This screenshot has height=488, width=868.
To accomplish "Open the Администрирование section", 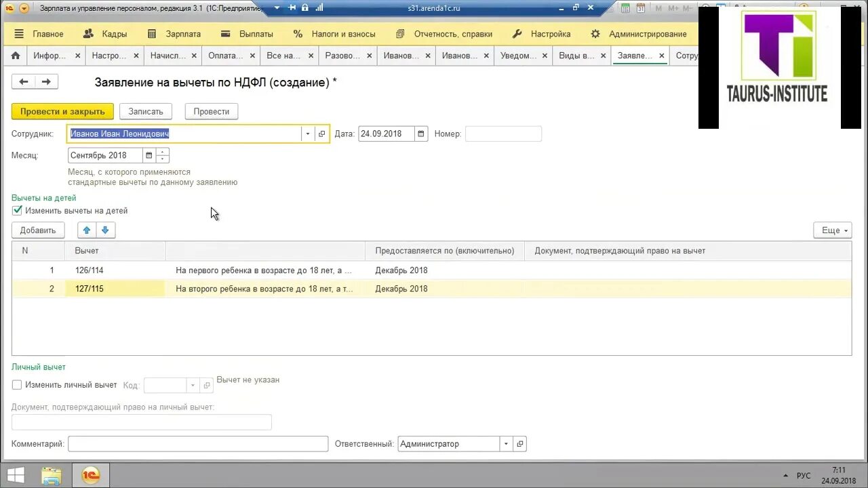I will (x=638, y=34).
